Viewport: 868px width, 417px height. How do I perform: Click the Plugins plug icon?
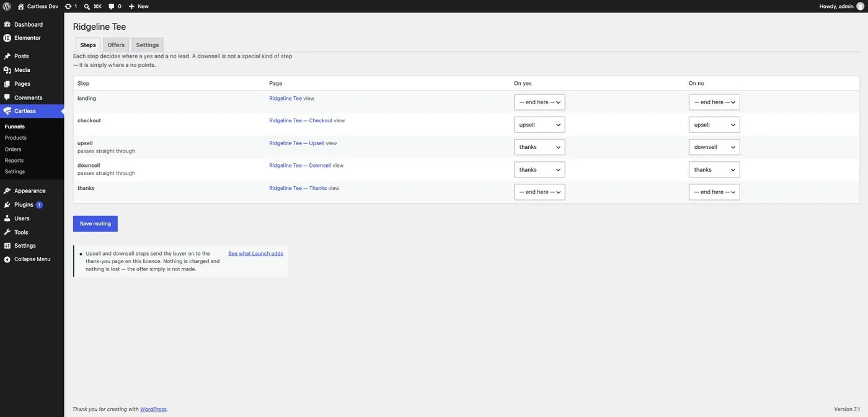click(7, 205)
